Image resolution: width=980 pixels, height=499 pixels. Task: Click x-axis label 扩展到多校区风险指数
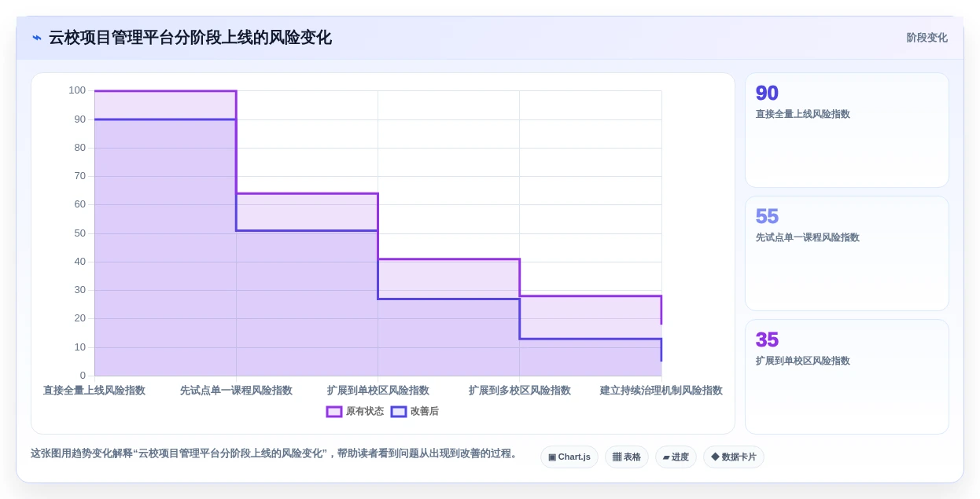pos(520,391)
